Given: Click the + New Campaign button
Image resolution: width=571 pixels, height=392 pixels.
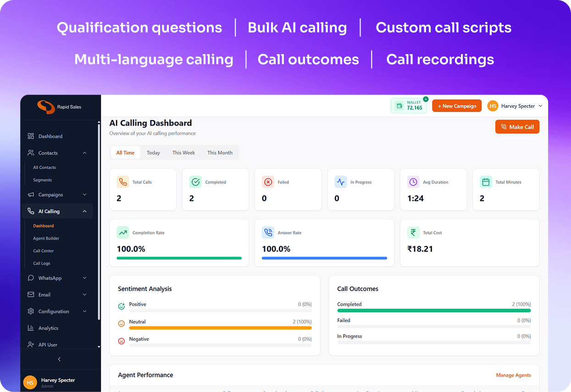Looking at the screenshot, I should (457, 106).
